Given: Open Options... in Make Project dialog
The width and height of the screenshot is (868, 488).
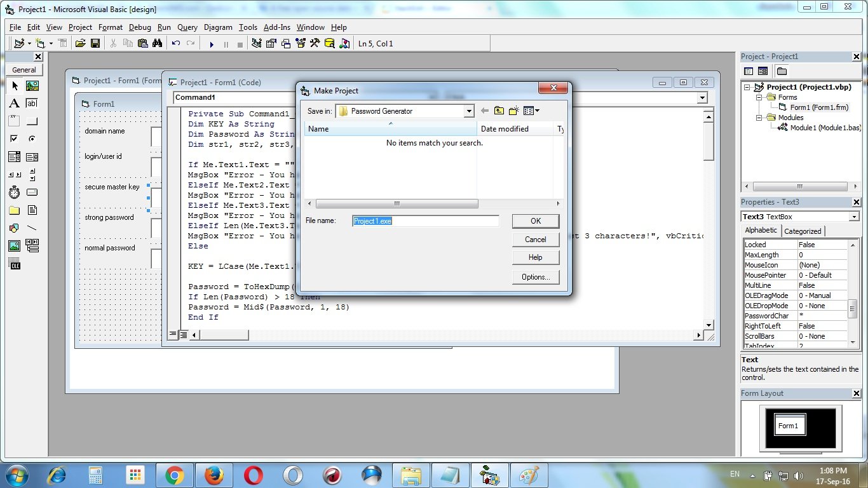Looking at the screenshot, I should pyautogui.click(x=536, y=277).
